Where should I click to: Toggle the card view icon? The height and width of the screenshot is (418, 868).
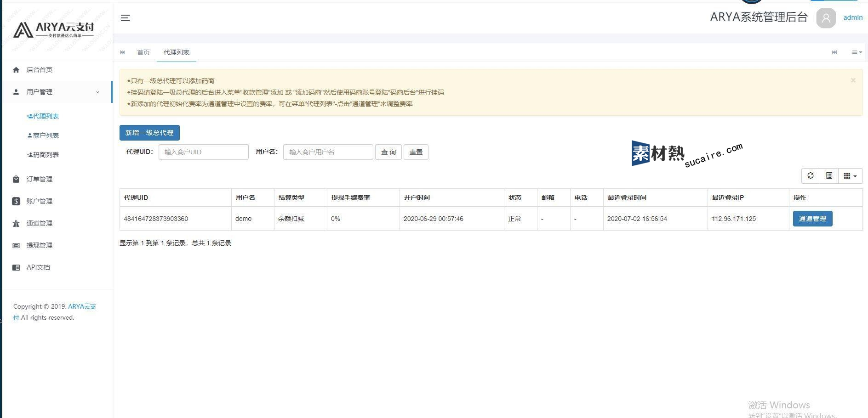(x=829, y=176)
